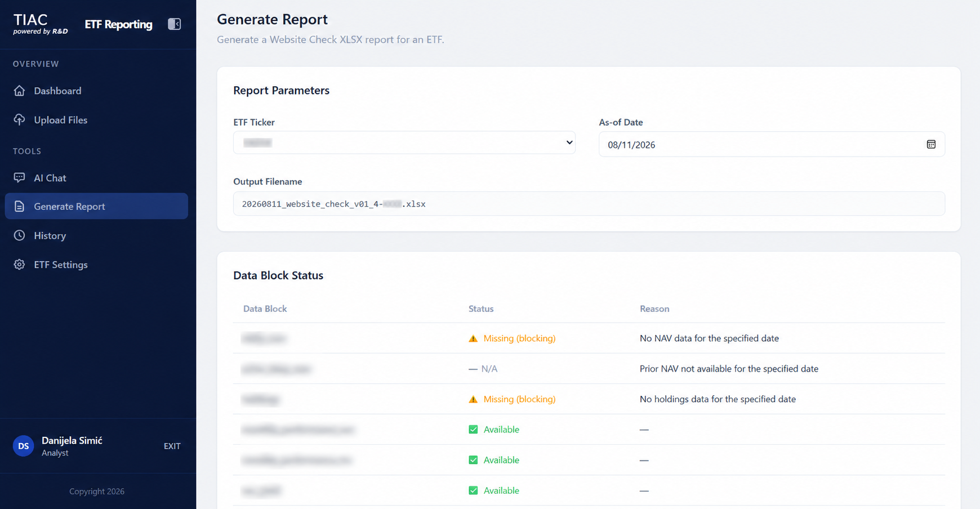The image size is (980, 509).
Task: Click the warning icon for No NAV data row
Action: [x=473, y=338]
